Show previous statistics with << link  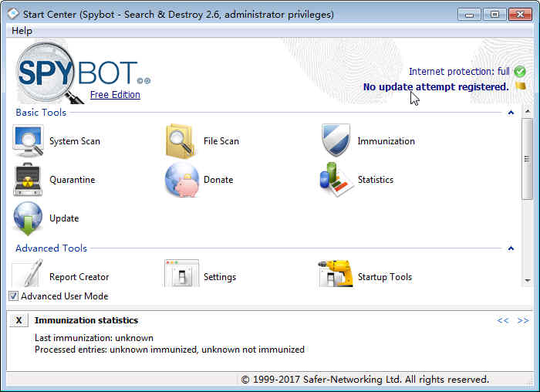(503, 320)
